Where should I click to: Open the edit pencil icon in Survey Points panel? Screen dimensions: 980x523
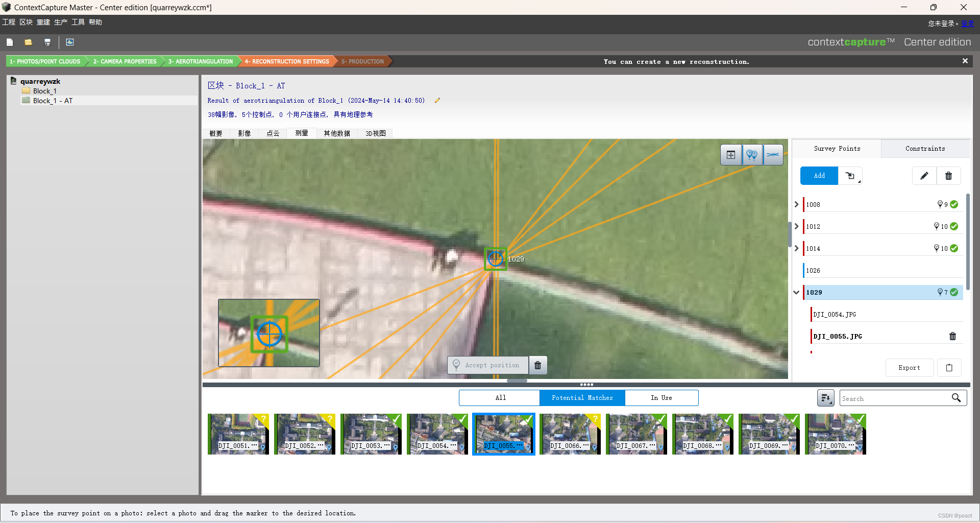(x=924, y=176)
